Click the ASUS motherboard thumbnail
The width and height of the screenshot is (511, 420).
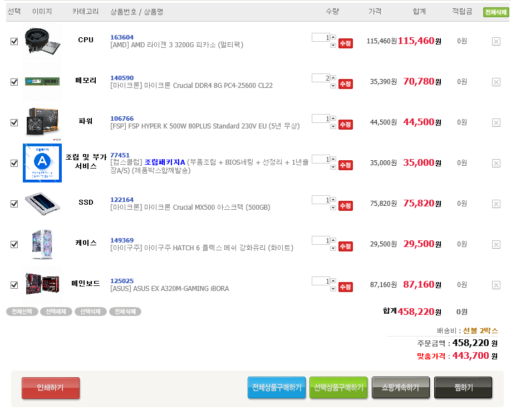(42, 285)
